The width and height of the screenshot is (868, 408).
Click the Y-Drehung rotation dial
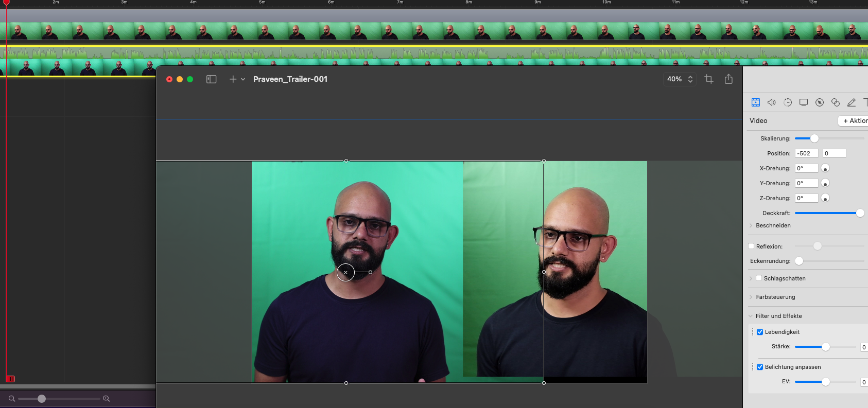coord(825,183)
